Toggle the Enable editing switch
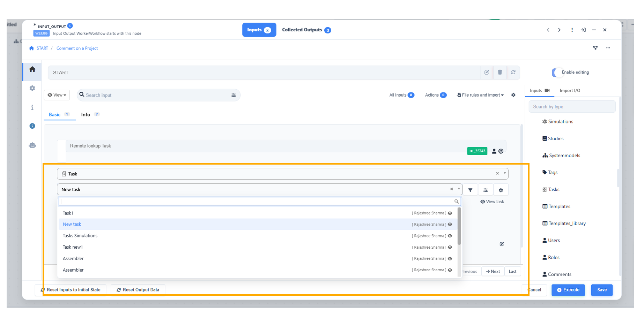 pyautogui.click(x=556, y=73)
